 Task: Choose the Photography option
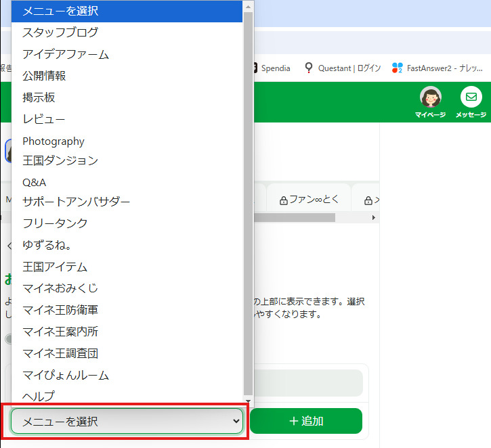(x=54, y=141)
